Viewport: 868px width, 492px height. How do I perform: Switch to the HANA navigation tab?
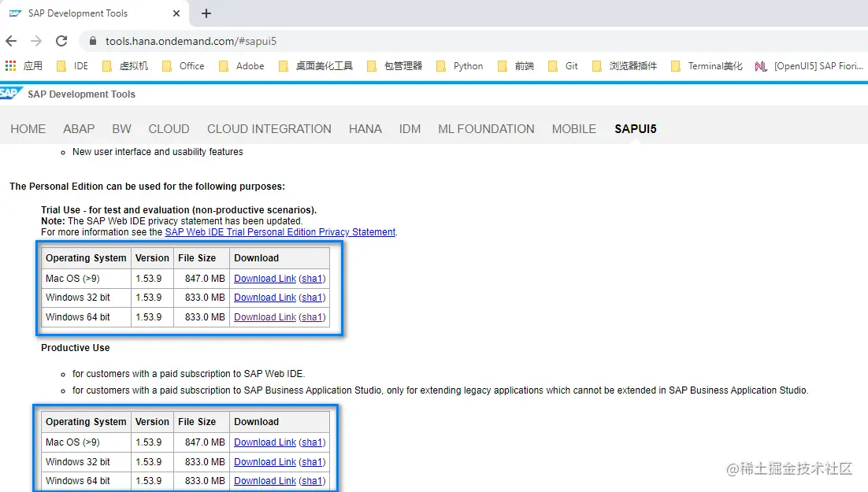coord(365,129)
